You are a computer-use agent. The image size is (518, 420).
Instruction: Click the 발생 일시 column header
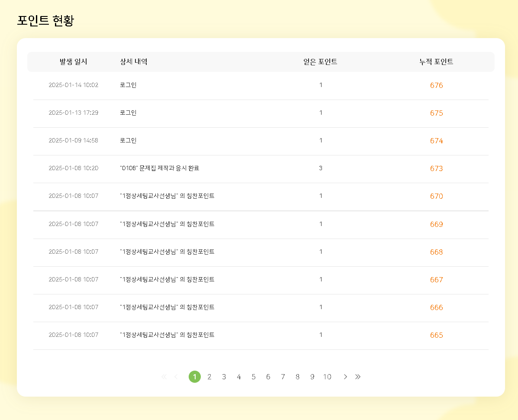point(74,62)
